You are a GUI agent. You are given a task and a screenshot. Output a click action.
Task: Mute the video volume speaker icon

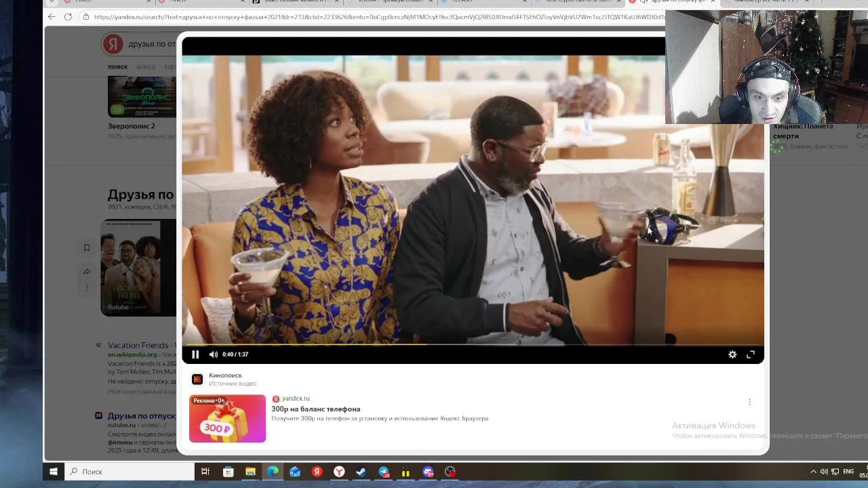point(214,354)
